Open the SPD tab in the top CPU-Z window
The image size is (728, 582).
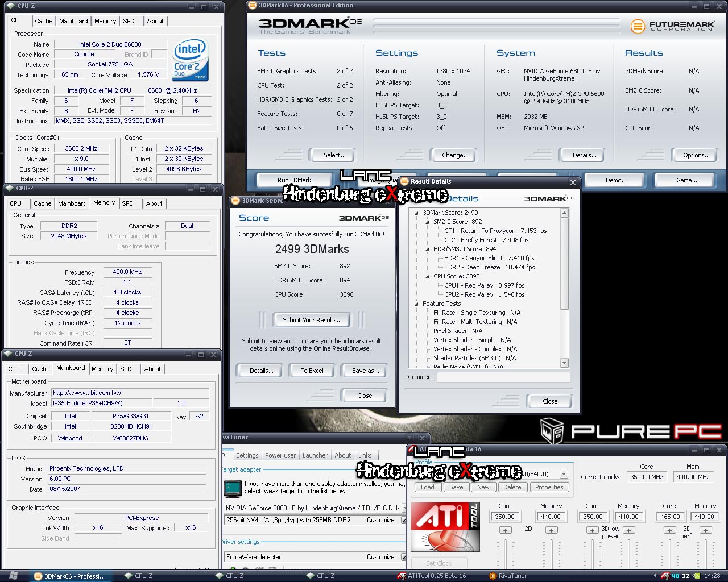[x=129, y=21]
